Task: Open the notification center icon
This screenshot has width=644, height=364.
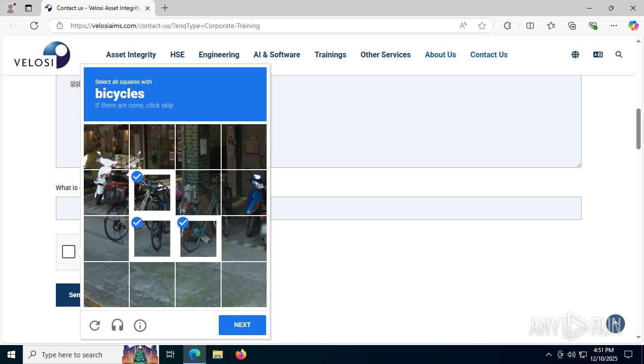Action: pos(628,355)
